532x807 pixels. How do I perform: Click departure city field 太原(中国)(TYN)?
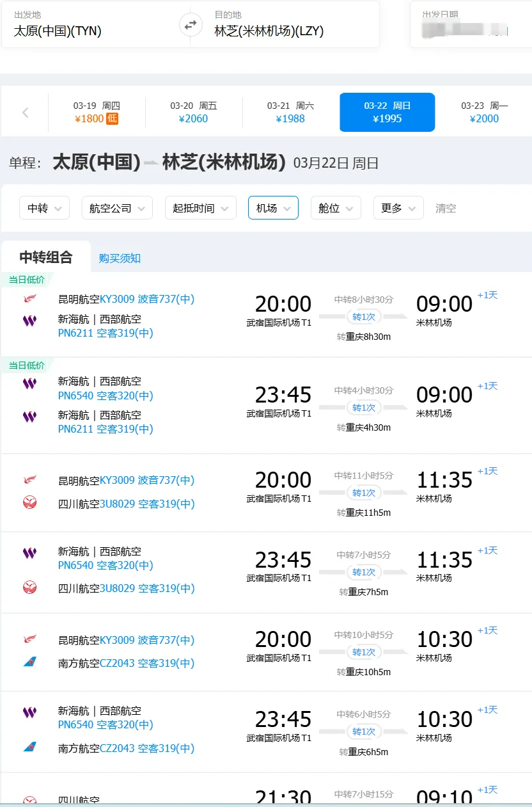91,24
